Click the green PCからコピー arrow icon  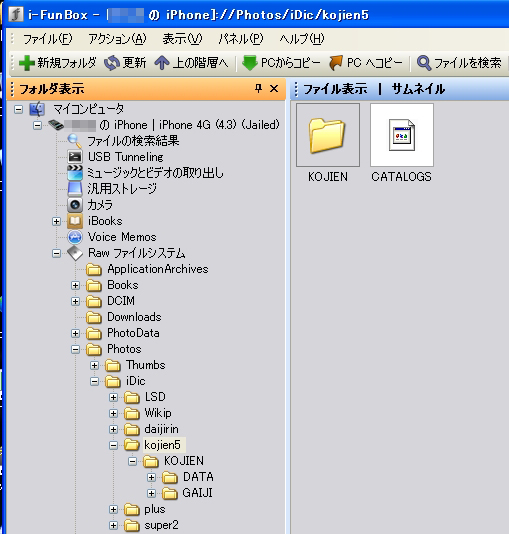click(x=250, y=63)
